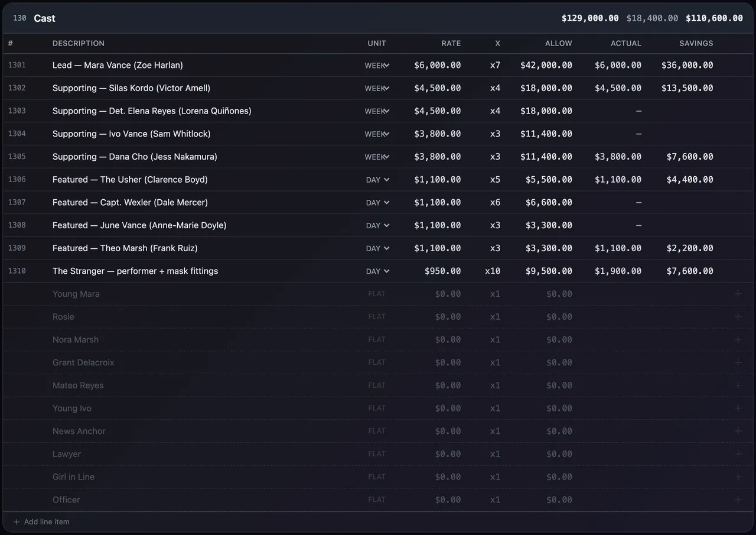Screen dimensions: 756x535
Task: Click the $110,600.00 savings total
Action: click(x=714, y=18)
